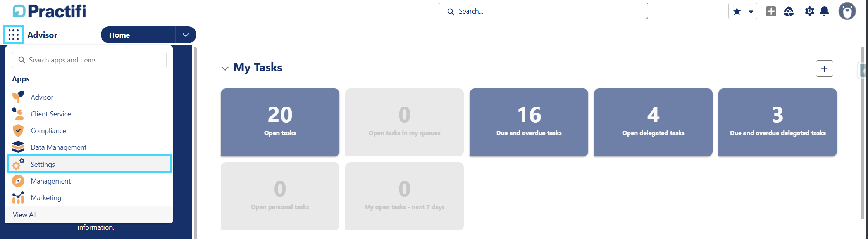Open the app launcher grid icon

[14, 35]
